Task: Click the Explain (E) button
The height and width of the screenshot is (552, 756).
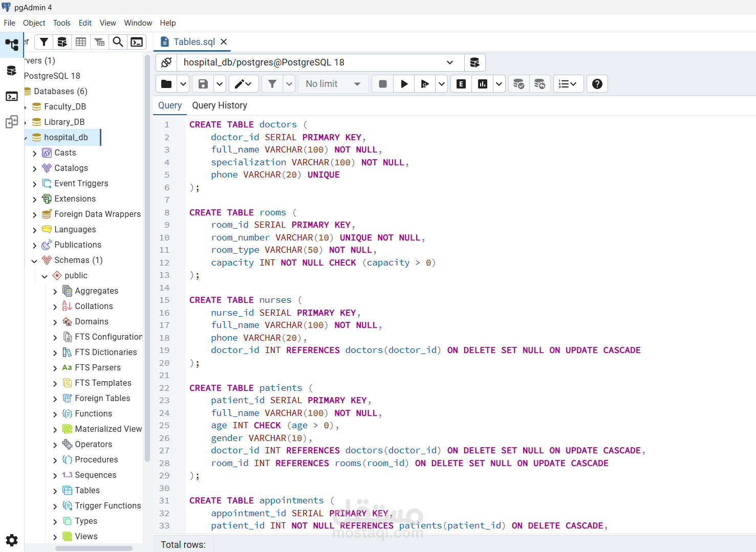Action: (x=461, y=84)
